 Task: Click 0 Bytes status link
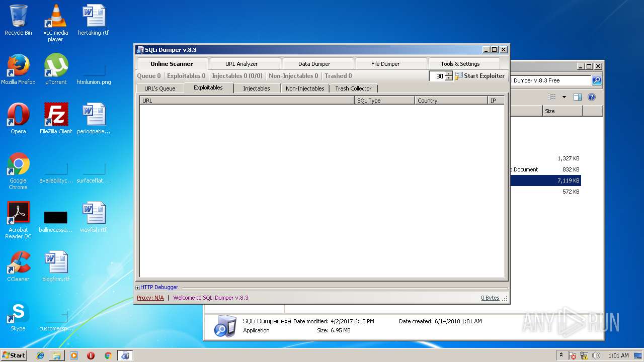(490, 298)
